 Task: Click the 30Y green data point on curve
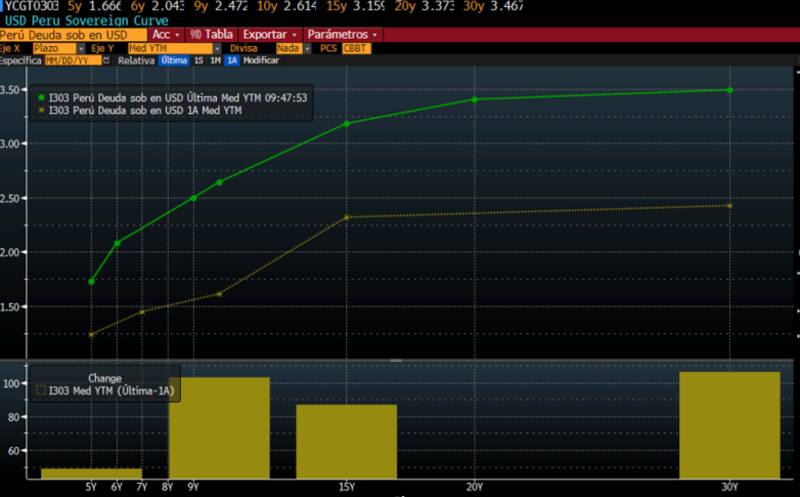(729, 90)
